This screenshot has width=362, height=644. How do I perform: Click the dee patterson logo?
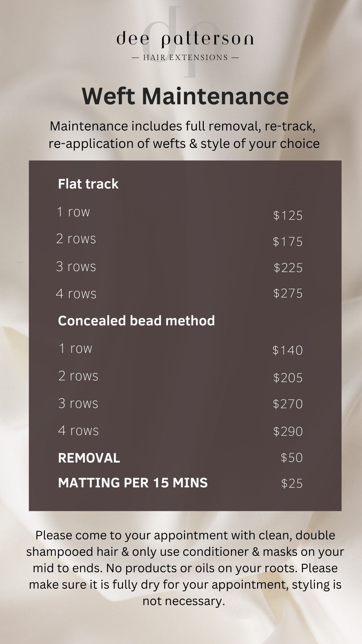click(x=185, y=40)
